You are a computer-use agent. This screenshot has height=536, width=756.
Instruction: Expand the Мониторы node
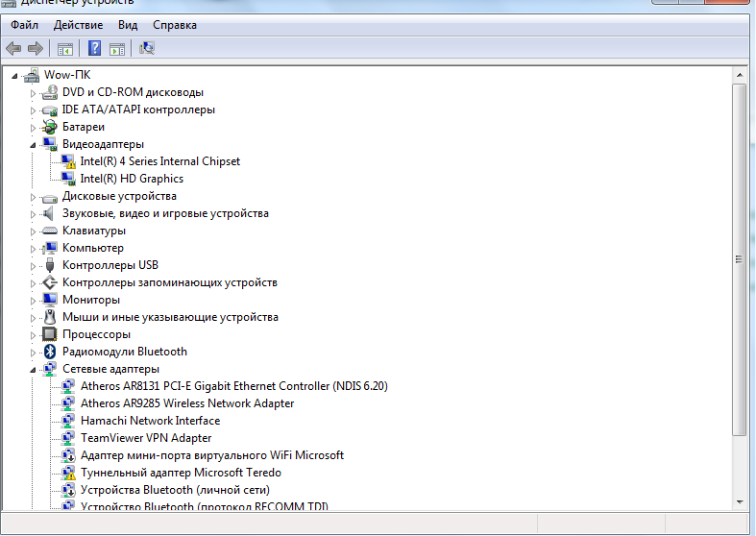tap(33, 301)
